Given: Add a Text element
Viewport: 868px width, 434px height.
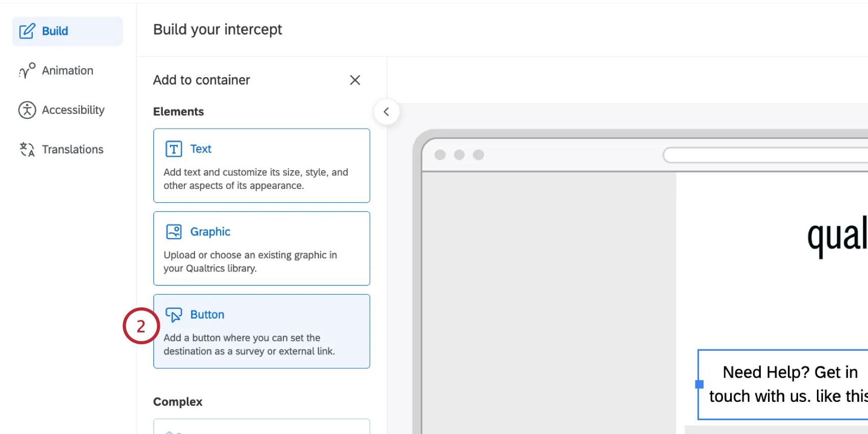Looking at the screenshot, I should pyautogui.click(x=261, y=165).
